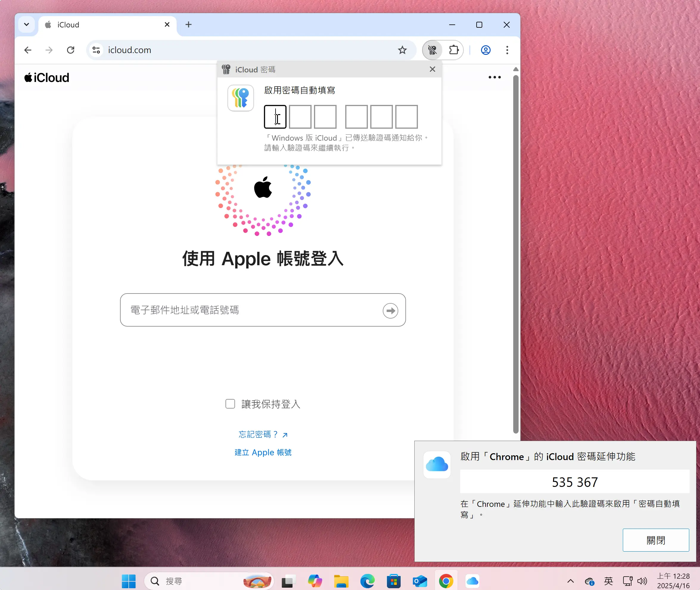Image resolution: width=700 pixels, height=590 pixels.
Task: Open the network display tray icon
Action: click(627, 581)
